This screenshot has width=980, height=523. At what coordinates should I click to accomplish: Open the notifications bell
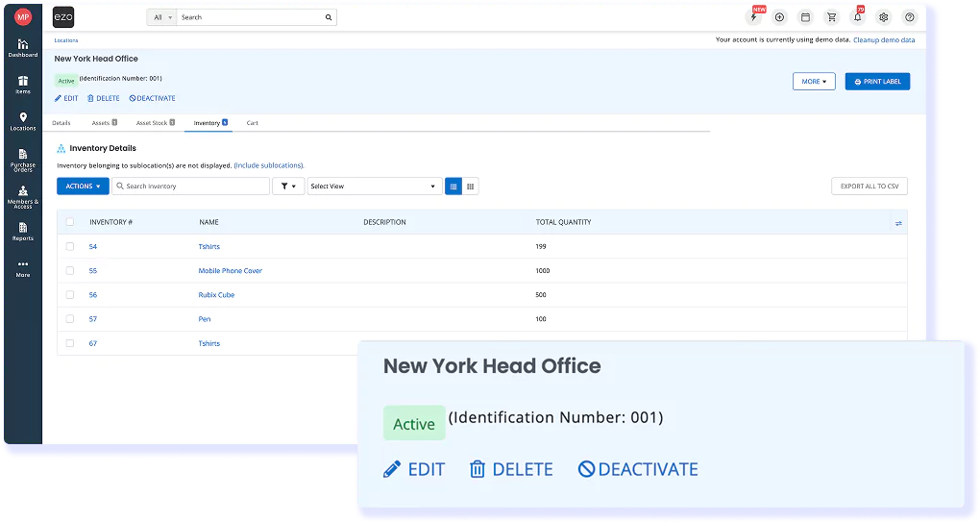[857, 17]
